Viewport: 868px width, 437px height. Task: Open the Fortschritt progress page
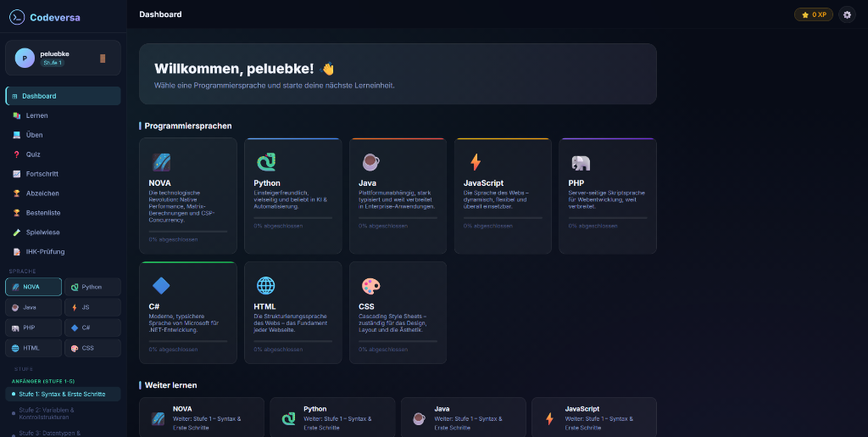click(63, 174)
